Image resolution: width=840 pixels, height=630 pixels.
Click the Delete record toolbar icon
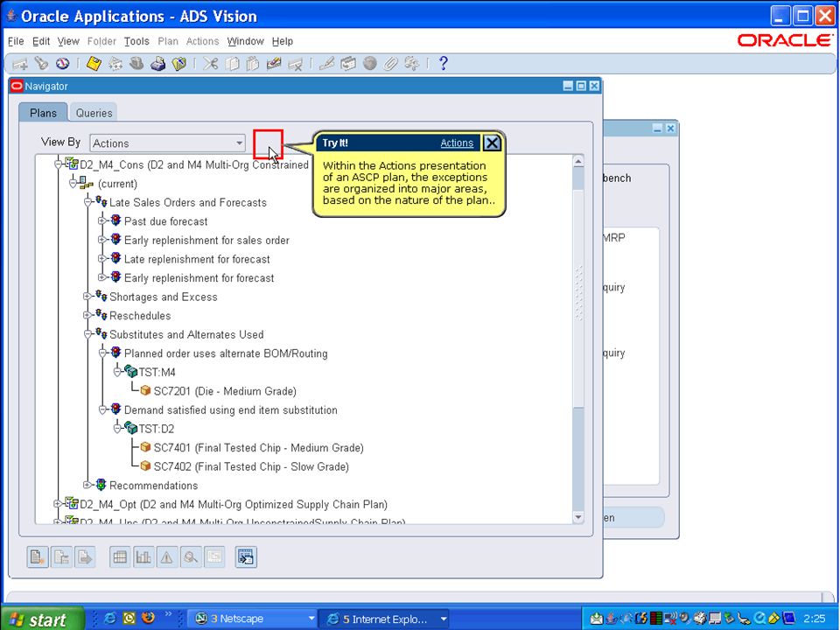(x=295, y=64)
